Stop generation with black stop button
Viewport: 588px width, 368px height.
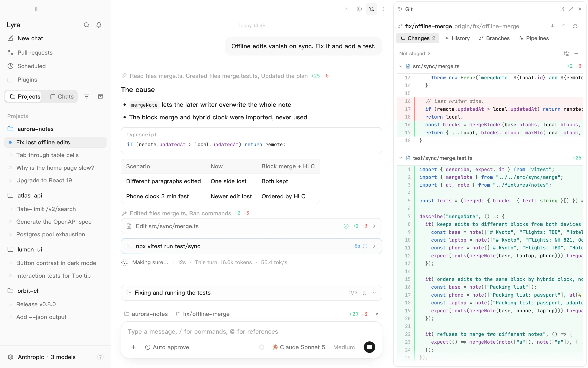pyautogui.click(x=369, y=347)
